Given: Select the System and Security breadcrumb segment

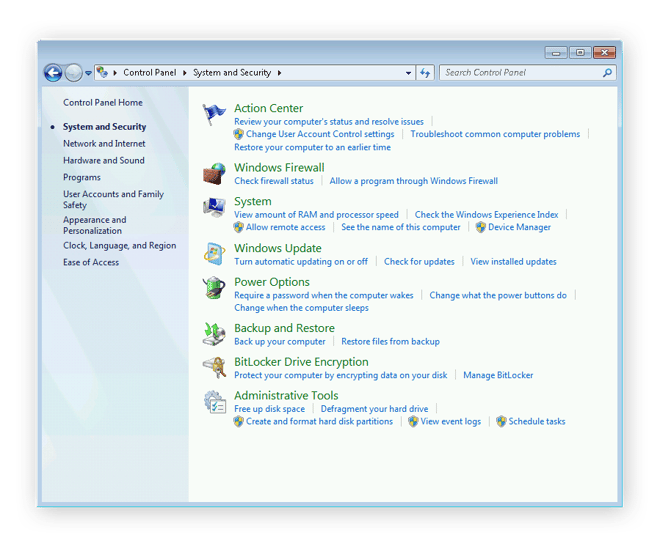Looking at the screenshot, I should pos(232,73).
